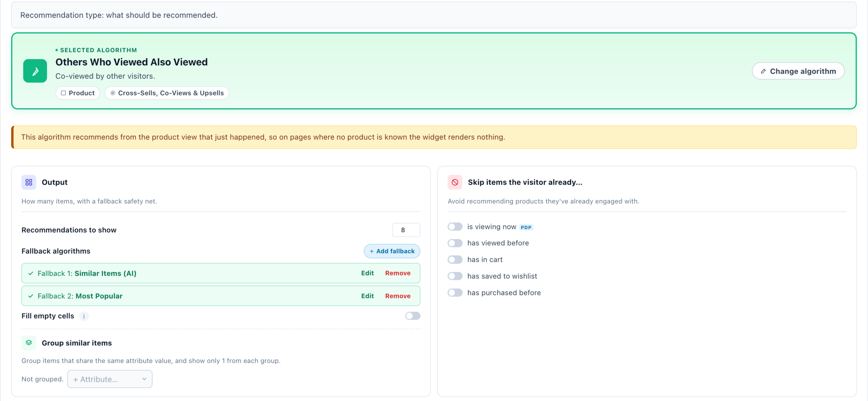Remove Fallback 1 Similar Items (AI)
Image resolution: width=868 pixels, height=401 pixels.
(398, 273)
